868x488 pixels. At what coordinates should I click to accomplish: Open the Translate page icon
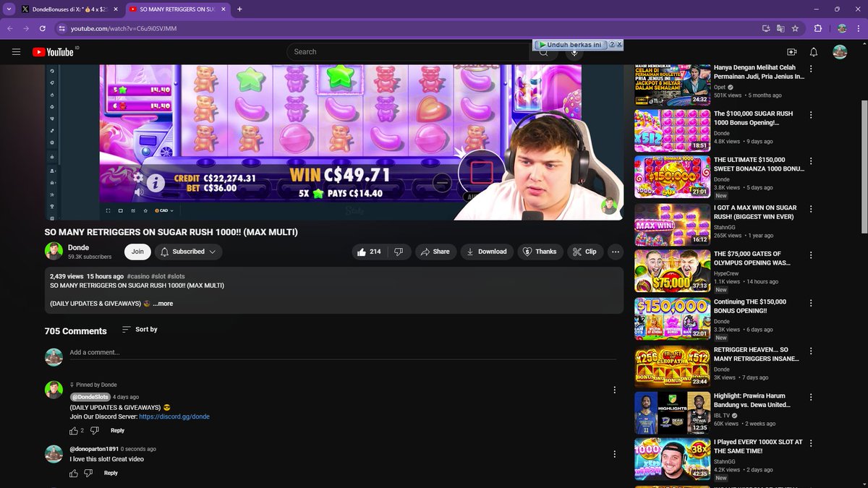pos(780,28)
